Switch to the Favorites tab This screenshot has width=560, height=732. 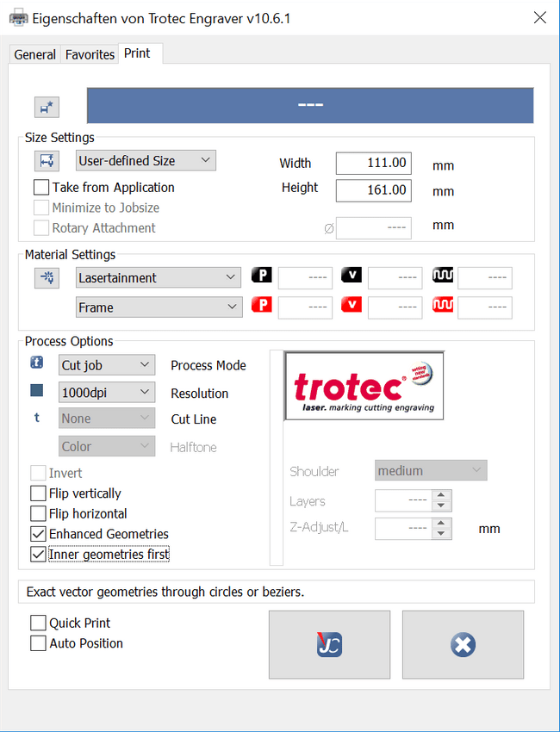click(90, 54)
